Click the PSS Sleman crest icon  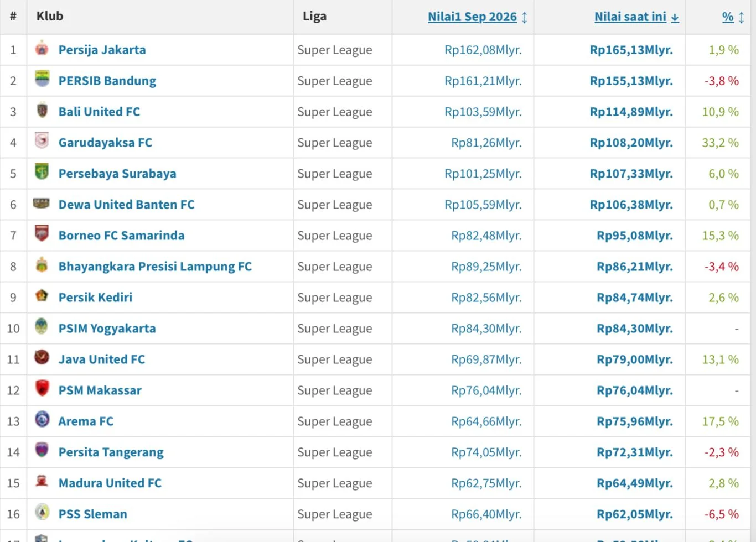[x=42, y=513]
